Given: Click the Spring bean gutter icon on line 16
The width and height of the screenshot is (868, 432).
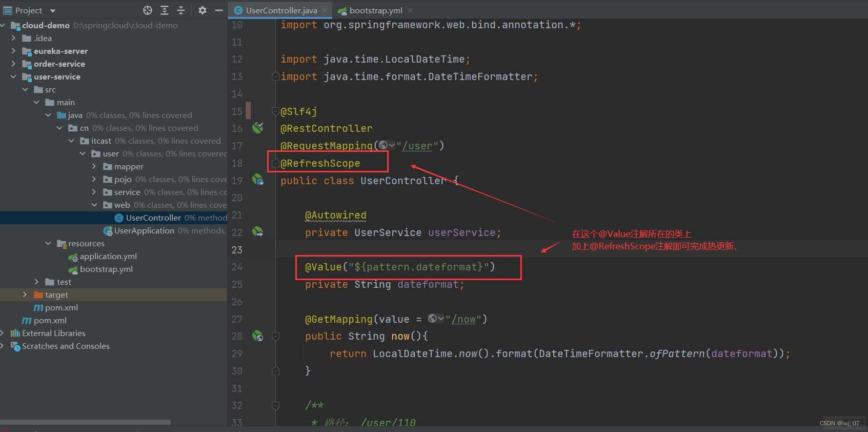Looking at the screenshot, I should click(x=258, y=128).
